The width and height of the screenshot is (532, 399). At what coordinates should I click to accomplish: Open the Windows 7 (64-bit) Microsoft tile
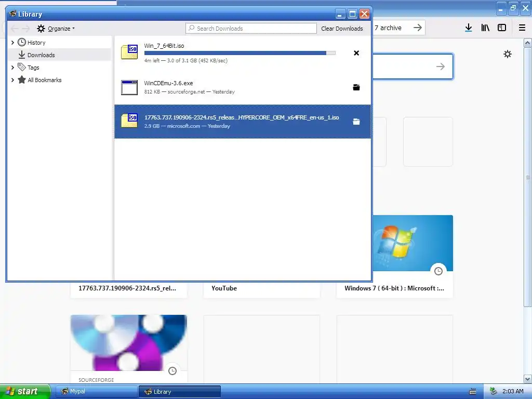pyautogui.click(x=413, y=257)
